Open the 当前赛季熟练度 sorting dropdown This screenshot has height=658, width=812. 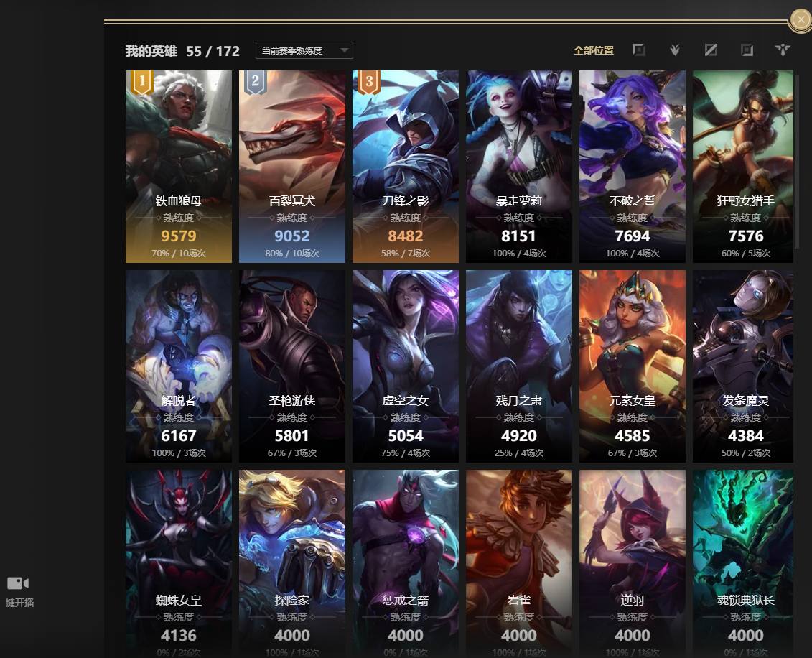(304, 50)
